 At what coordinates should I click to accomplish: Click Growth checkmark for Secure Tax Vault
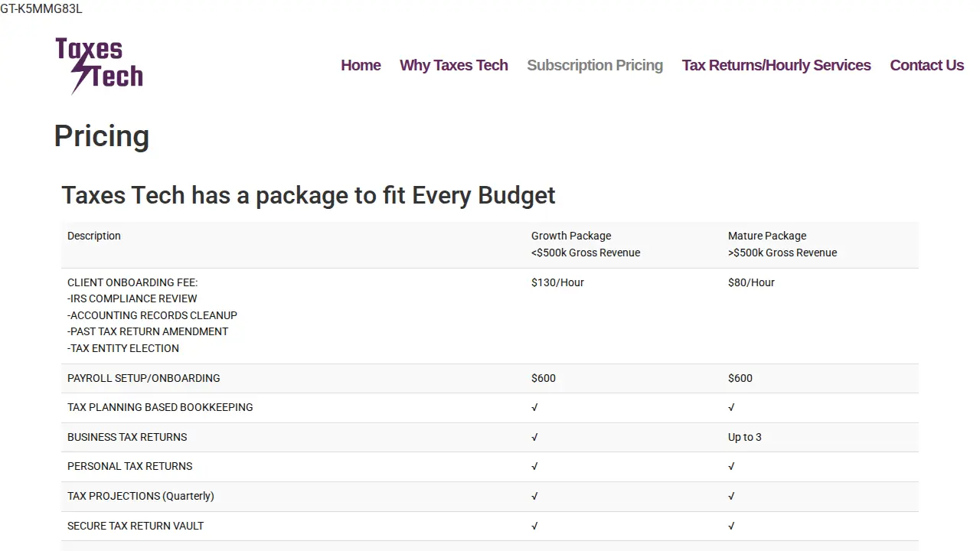click(534, 526)
